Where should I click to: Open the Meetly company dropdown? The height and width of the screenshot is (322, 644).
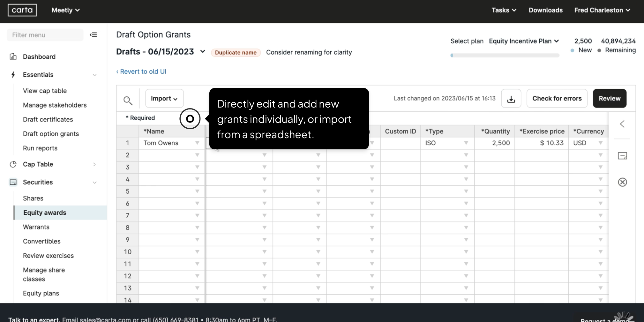[x=66, y=10]
